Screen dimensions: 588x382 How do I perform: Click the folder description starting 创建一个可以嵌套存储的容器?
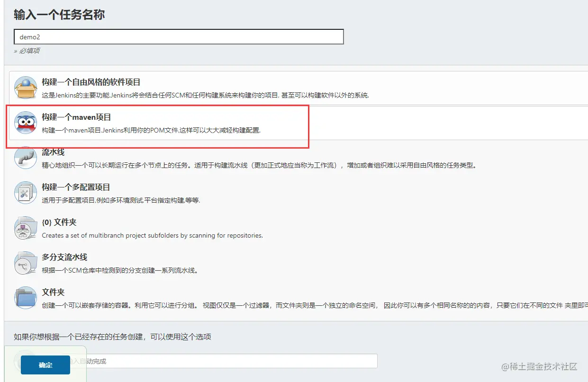(x=315, y=305)
